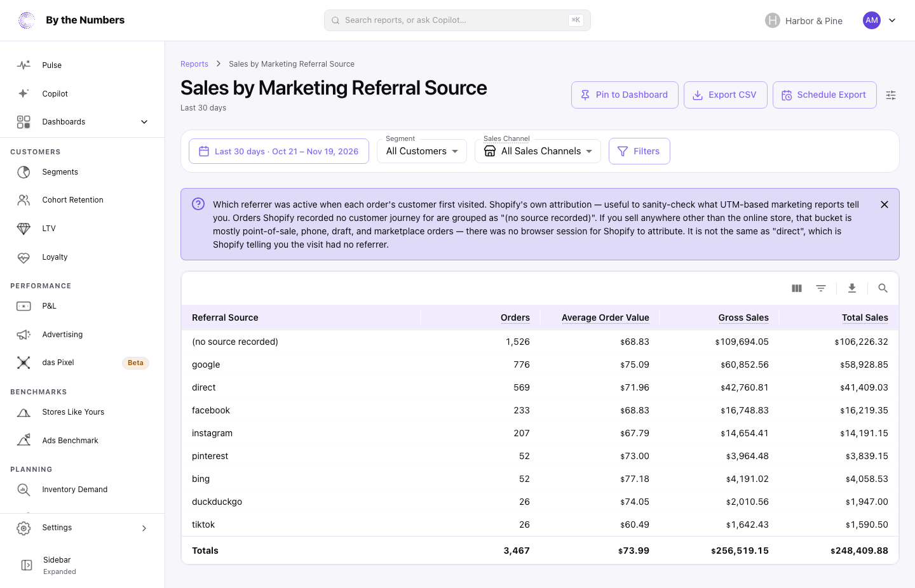Open Ads Benchmark page
915x588 pixels.
coord(83,441)
